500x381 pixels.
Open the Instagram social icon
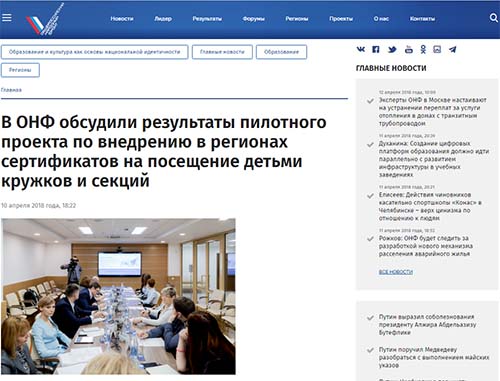[437, 50]
